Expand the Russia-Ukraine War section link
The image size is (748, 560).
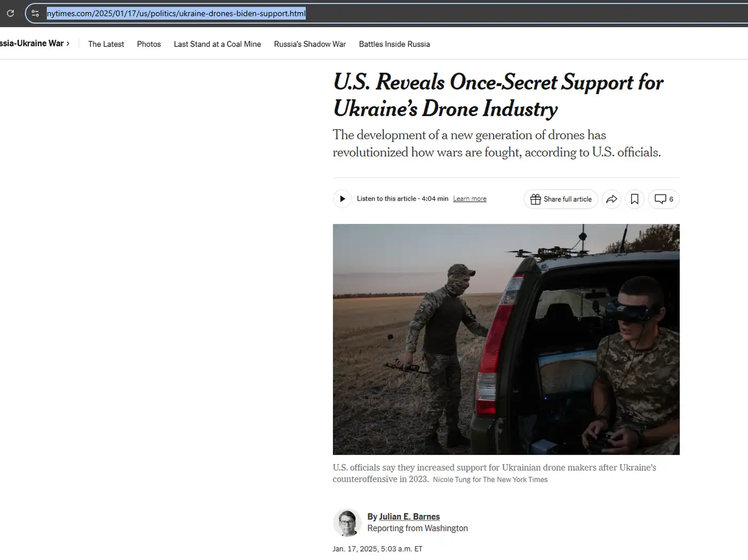click(x=34, y=44)
